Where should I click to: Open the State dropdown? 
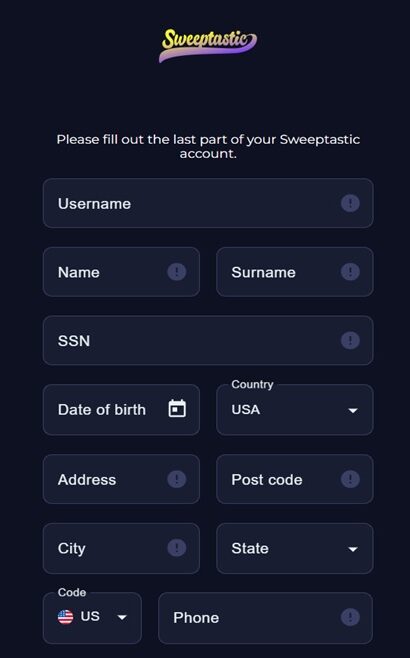(x=295, y=548)
